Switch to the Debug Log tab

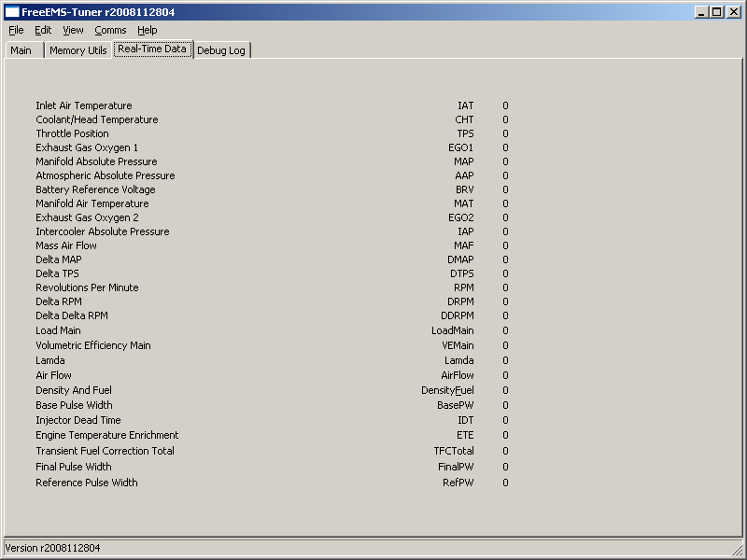pyautogui.click(x=221, y=50)
